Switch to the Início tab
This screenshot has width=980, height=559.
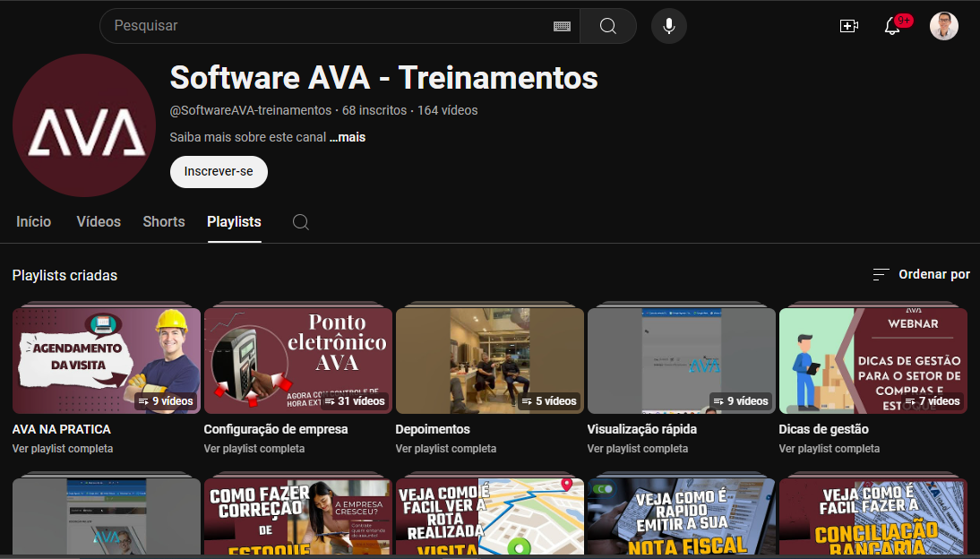[34, 222]
